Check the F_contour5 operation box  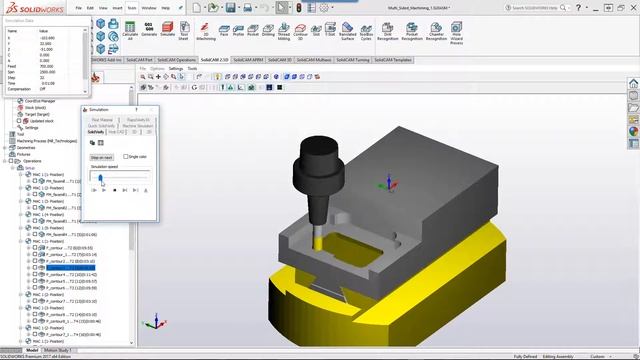point(35,281)
